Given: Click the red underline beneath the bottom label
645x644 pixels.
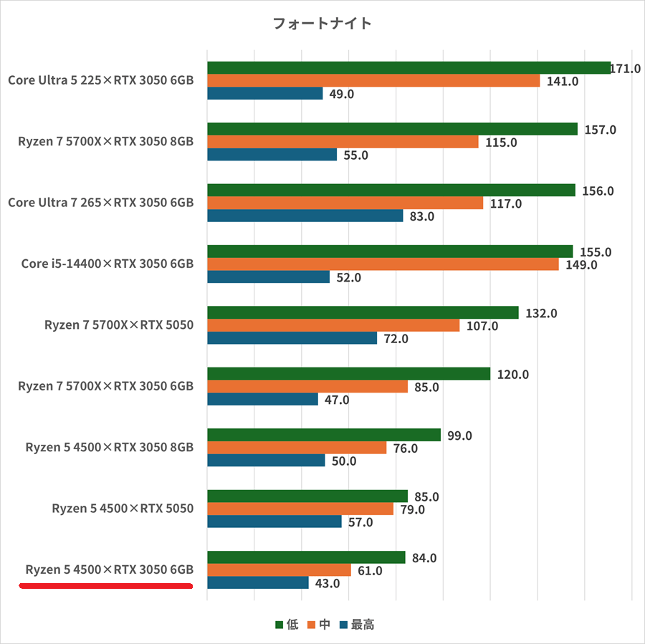Looking at the screenshot, I should click(105, 586).
